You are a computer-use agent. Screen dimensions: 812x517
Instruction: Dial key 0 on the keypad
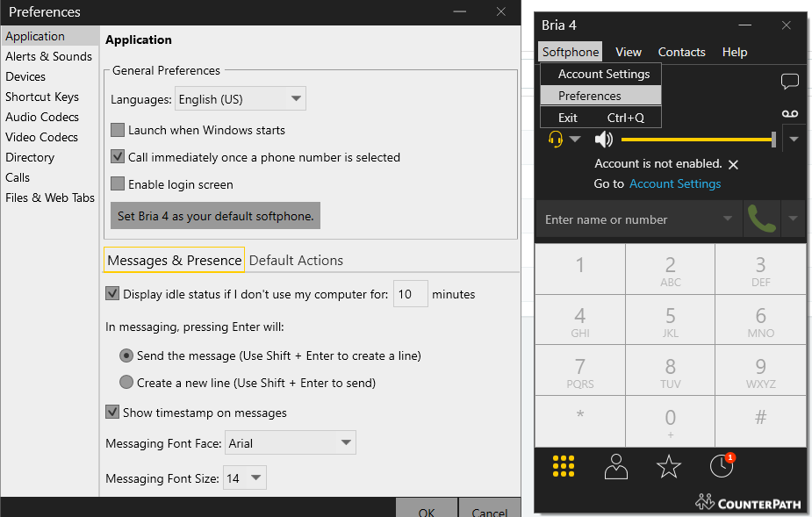[670, 421]
